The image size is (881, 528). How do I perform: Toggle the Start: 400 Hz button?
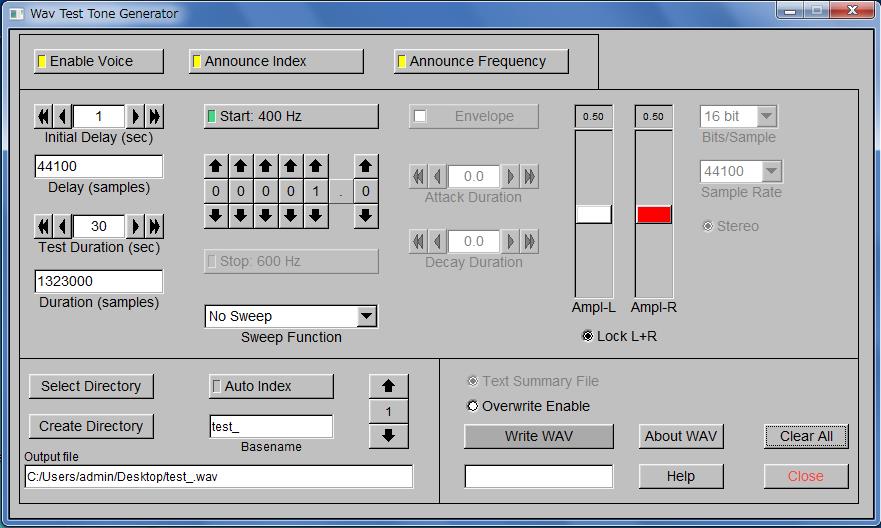(x=291, y=116)
